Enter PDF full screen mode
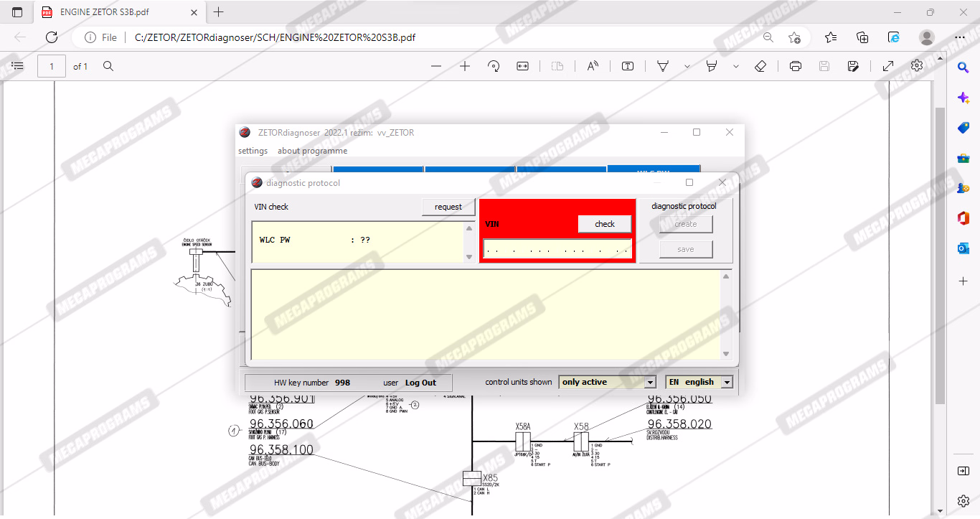This screenshot has height=519, width=980. tap(888, 66)
